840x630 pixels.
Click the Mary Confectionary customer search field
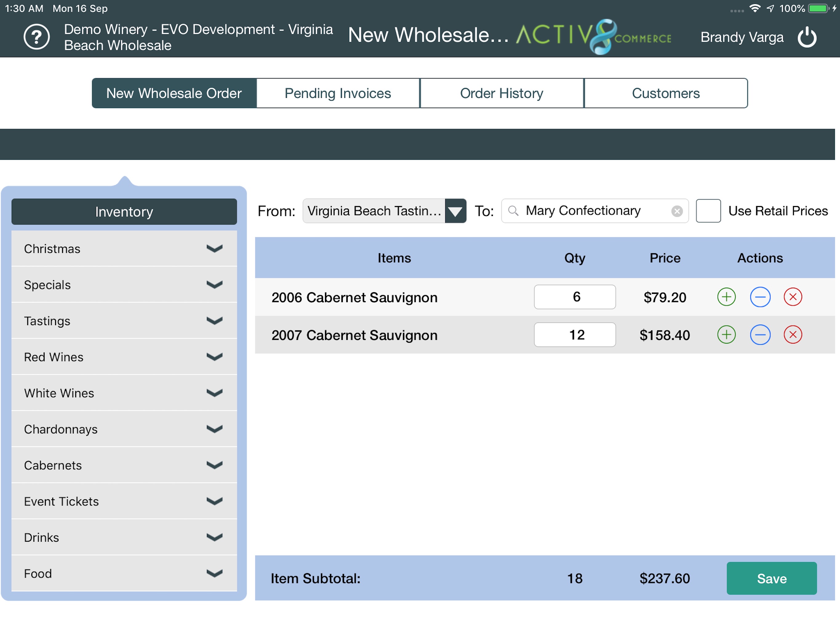(595, 211)
